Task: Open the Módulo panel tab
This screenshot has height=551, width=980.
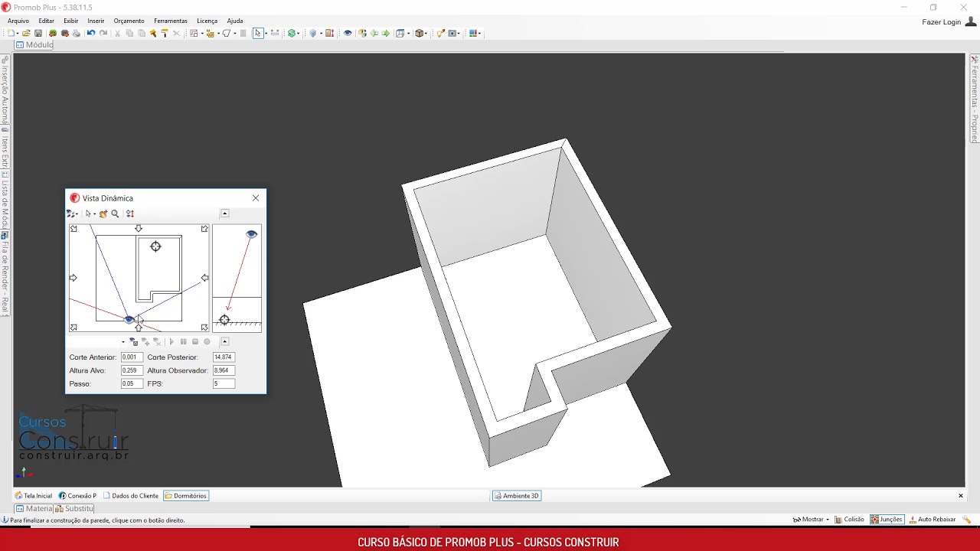Action: pyautogui.click(x=34, y=45)
